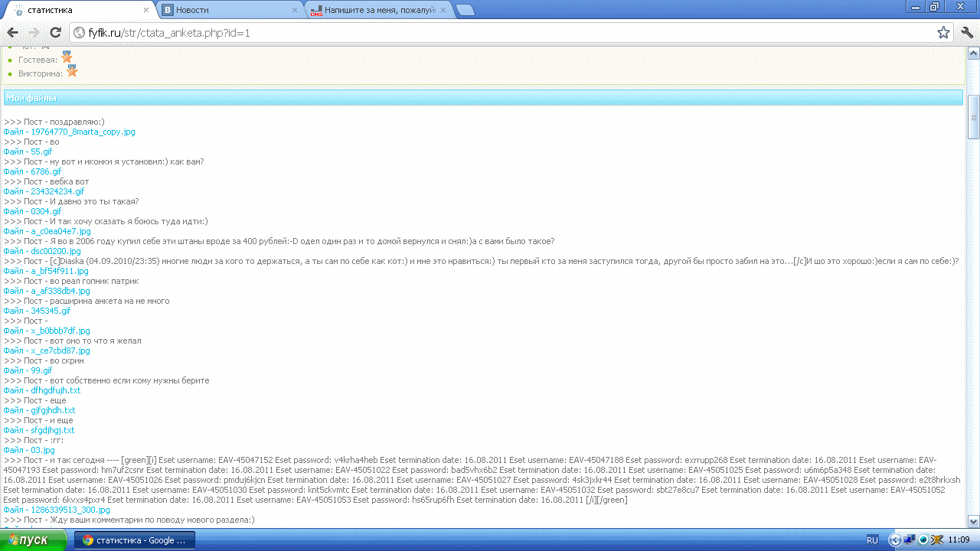980x551 pixels.
Task: Click the round teal tray icon
Action: (x=924, y=540)
